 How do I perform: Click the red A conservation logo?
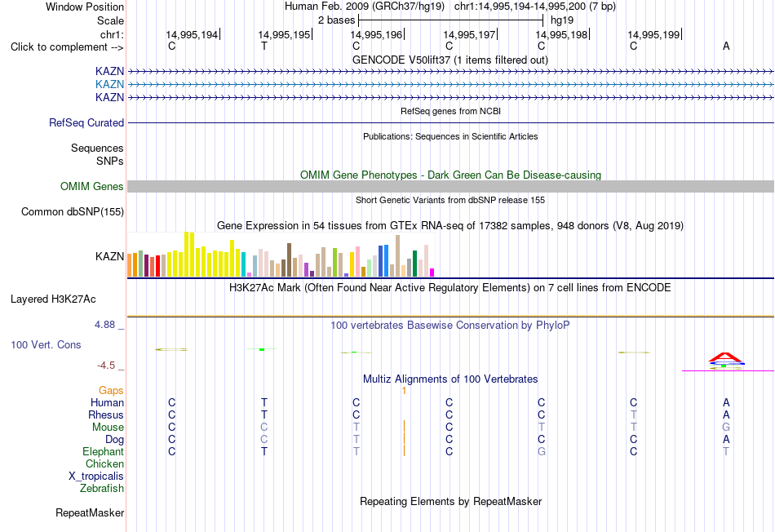point(725,357)
